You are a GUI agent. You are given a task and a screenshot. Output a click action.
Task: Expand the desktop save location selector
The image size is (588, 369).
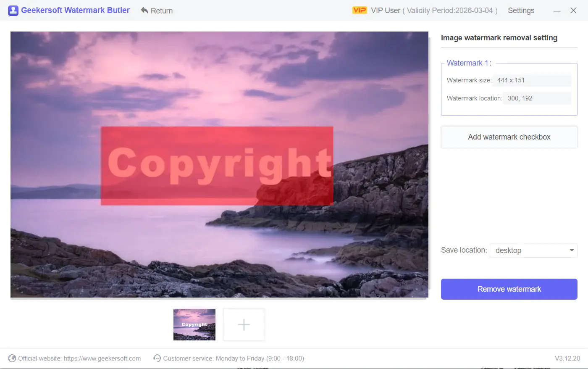[x=533, y=250]
